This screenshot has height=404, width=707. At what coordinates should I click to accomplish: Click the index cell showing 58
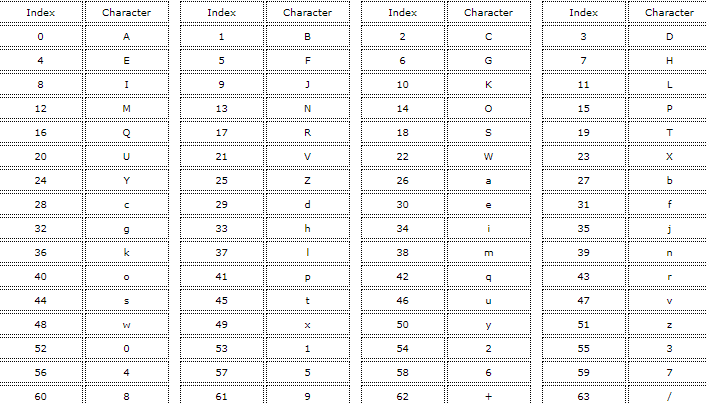click(402, 372)
